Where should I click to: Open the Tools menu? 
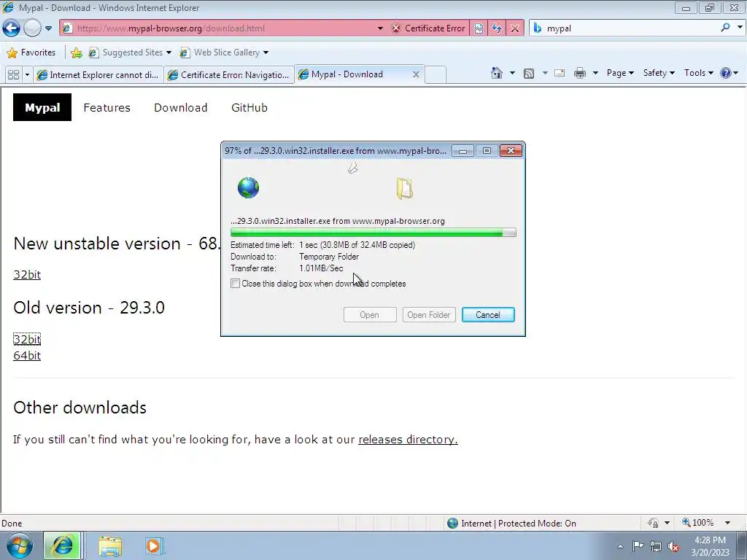pyautogui.click(x=698, y=73)
